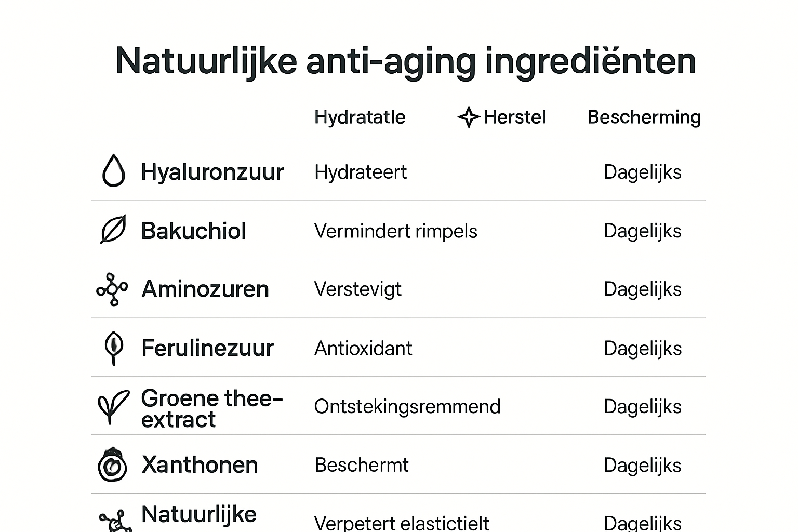The width and height of the screenshot is (798, 532).
Task: Click the Bakuchiol ingredient name
Action: point(193,231)
